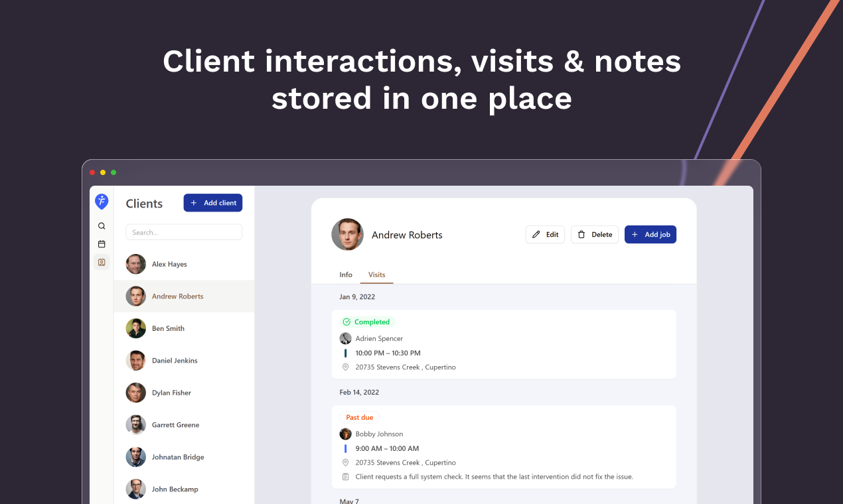Open the search icon in left rail

click(x=102, y=226)
